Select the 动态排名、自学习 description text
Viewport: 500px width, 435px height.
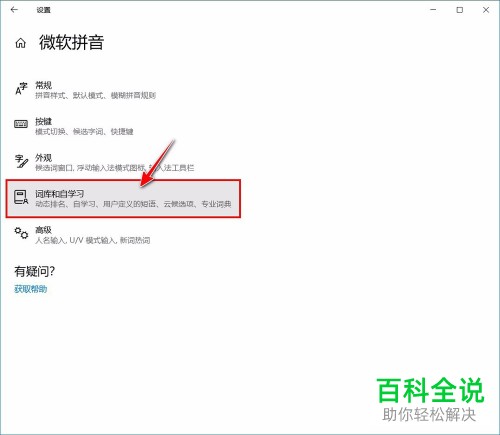click(x=133, y=204)
